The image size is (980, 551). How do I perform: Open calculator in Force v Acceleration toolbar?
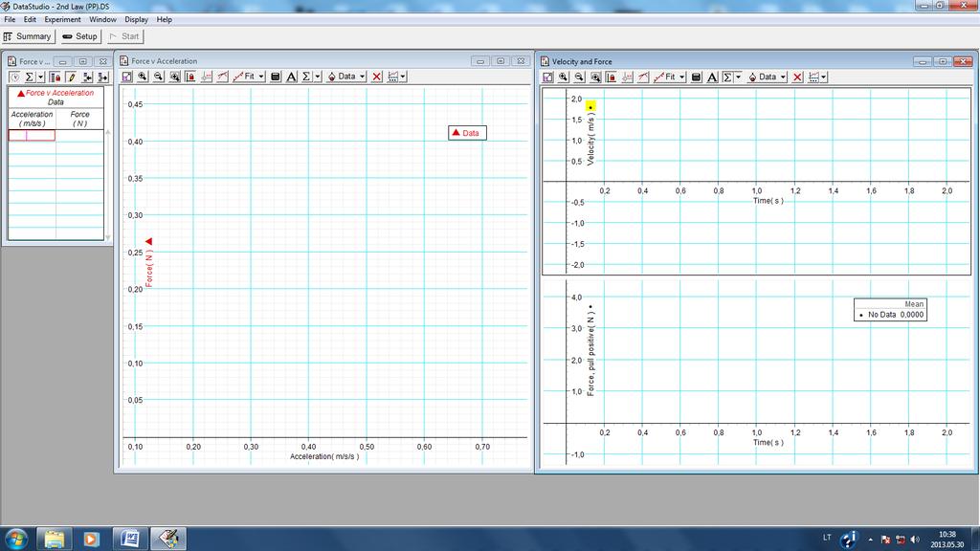(x=275, y=77)
